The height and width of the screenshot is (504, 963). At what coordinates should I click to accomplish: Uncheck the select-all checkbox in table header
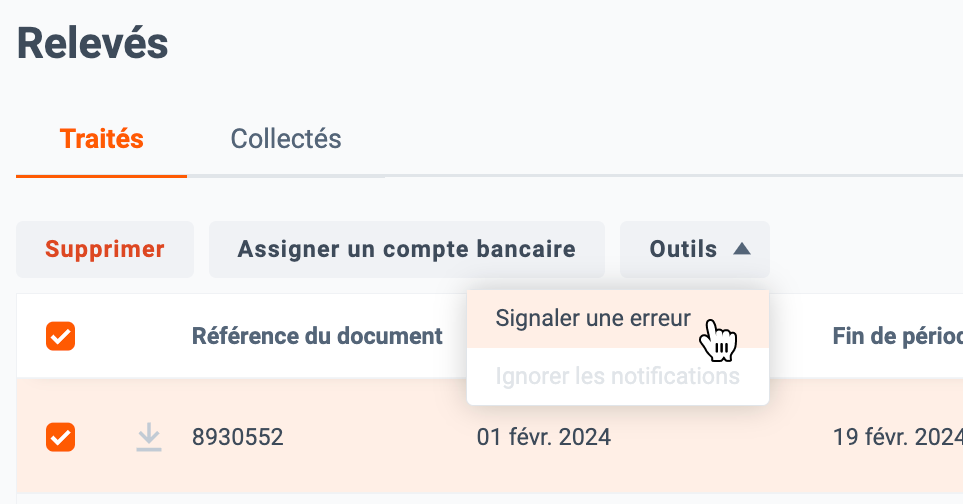[x=60, y=336]
